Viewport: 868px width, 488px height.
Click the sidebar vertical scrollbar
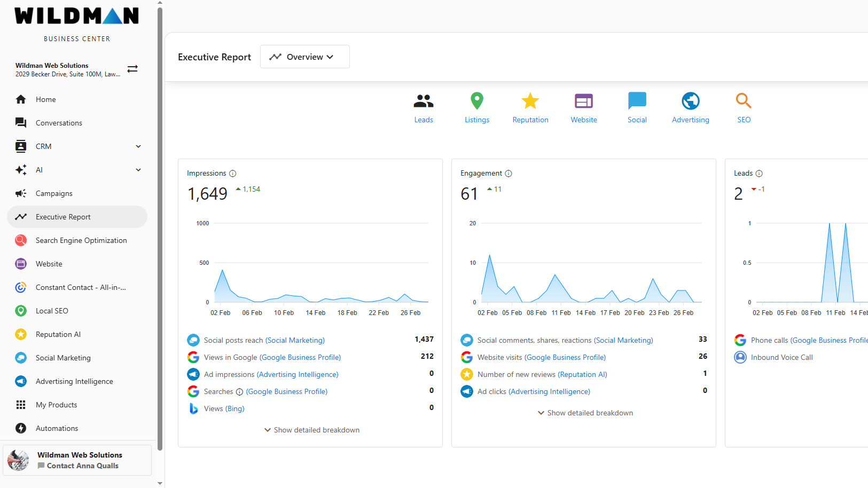160,230
